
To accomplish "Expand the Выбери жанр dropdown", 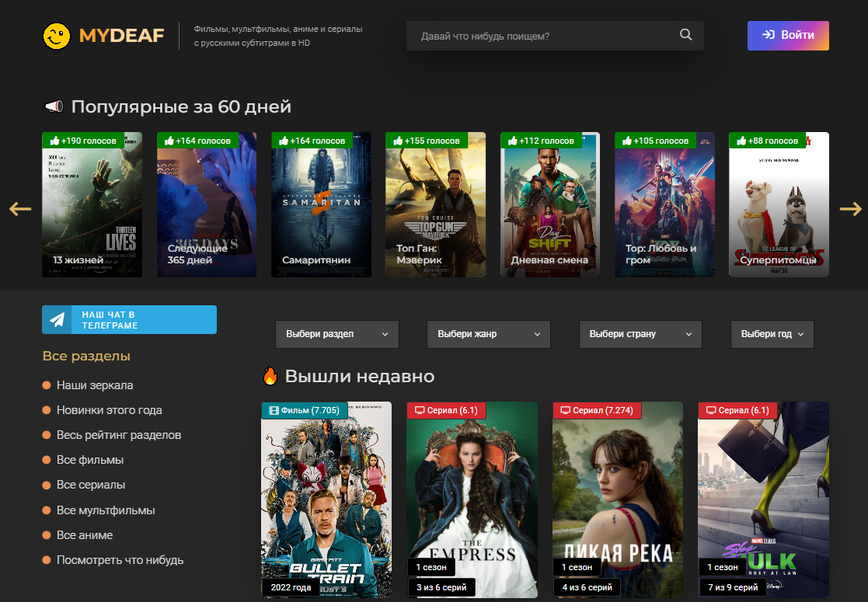I will [x=488, y=334].
